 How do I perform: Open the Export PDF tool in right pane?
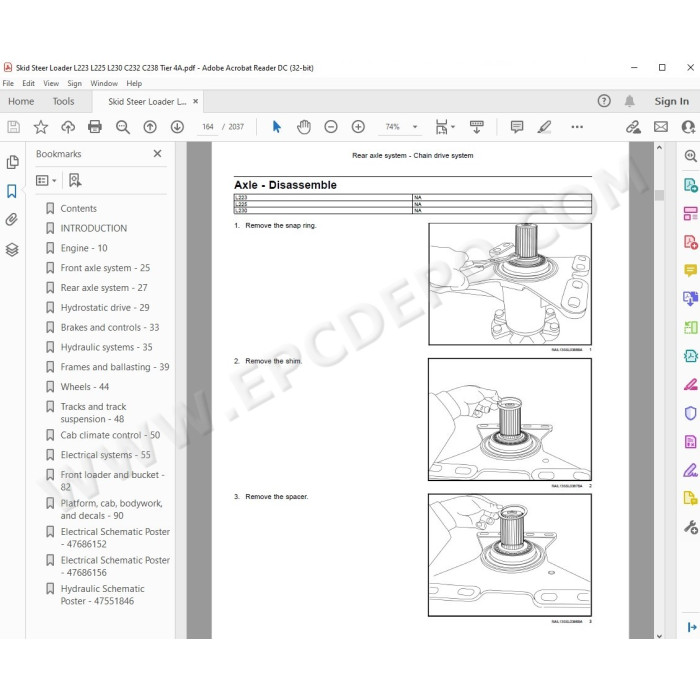(x=690, y=184)
